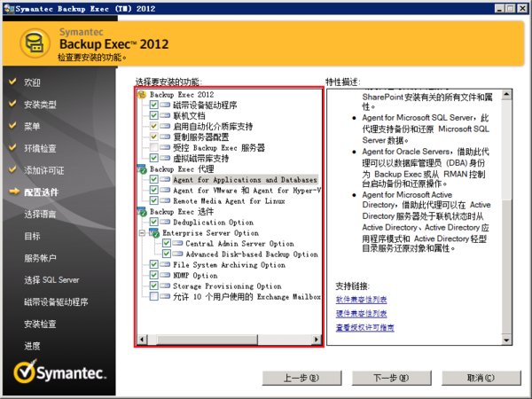This screenshot has height=399, width=532.
Task: Toggle Deduplication Option checkbox
Action: [x=153, y=222]
